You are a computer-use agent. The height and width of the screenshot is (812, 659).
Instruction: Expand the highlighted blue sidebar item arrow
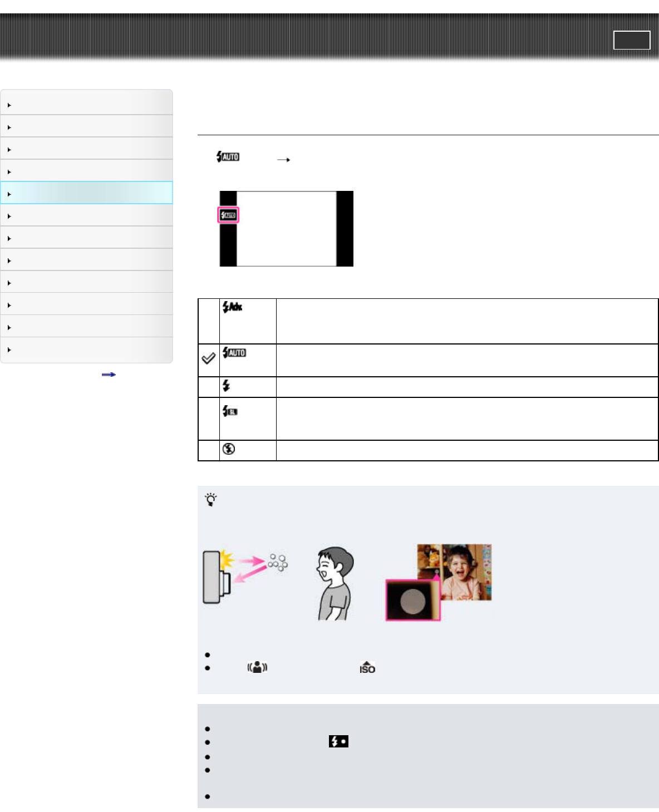(x=9, y=194)
